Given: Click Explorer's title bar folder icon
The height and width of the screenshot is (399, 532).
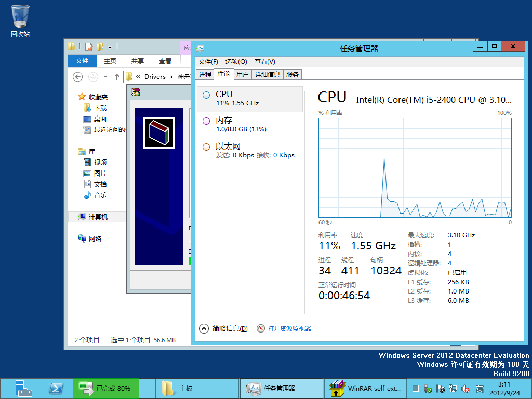Looking at the screenshot, I should click(x=71, y=46).
